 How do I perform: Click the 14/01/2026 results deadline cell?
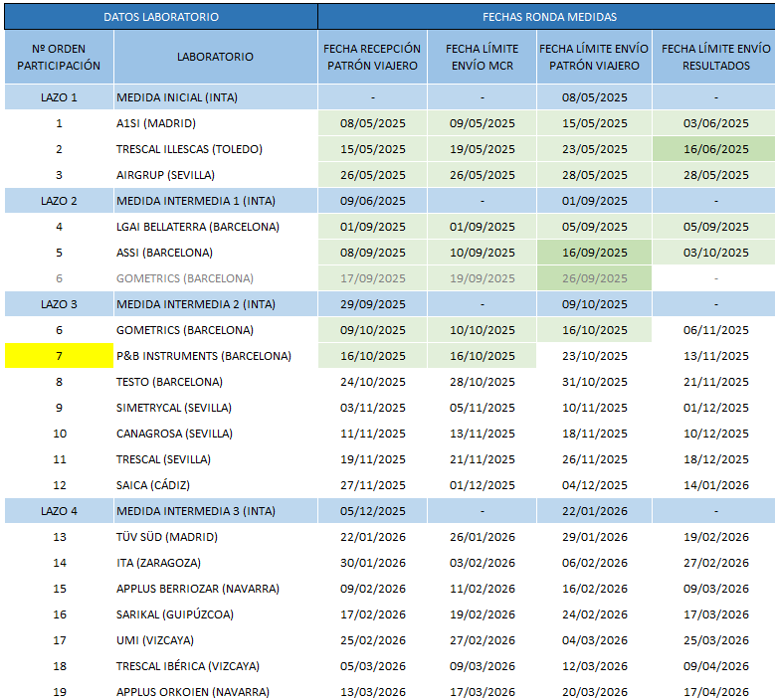pos(715,485)
